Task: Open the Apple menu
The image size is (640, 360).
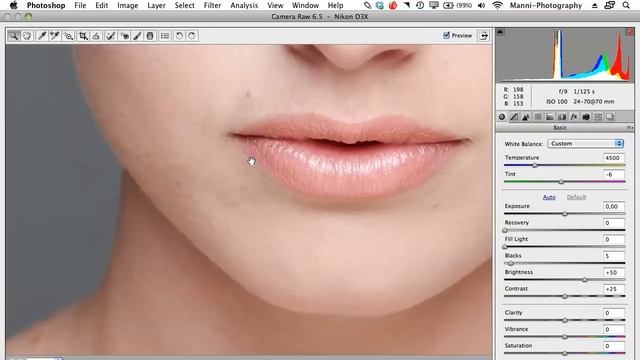Action: click(14, 5)
